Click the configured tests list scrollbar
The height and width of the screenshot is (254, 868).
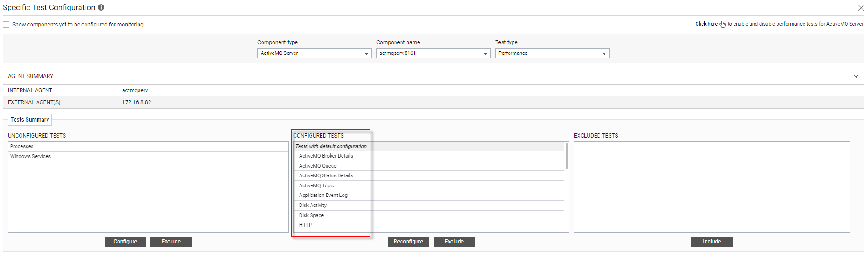click(567, 156)
